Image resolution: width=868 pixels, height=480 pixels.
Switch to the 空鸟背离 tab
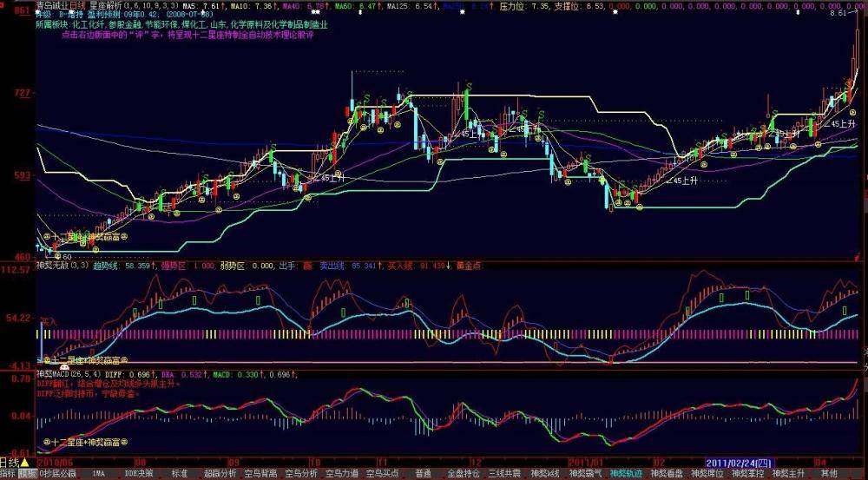tap(260, 474)
